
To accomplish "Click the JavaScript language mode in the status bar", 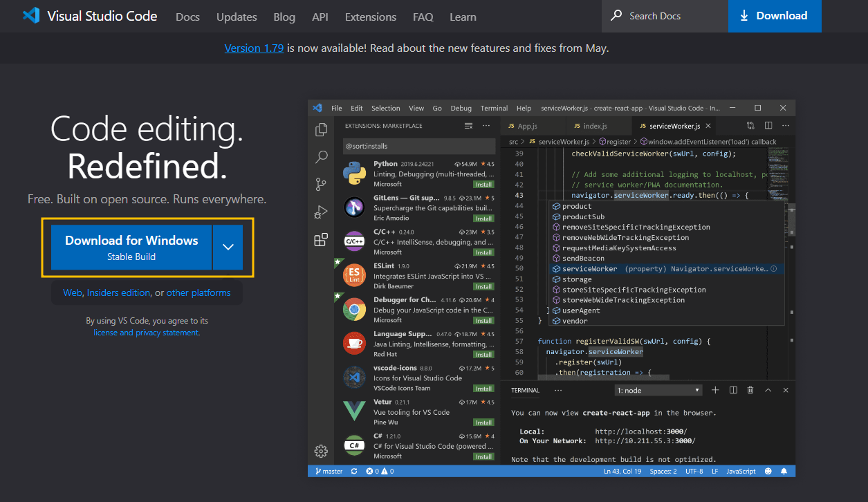I will coord(741,471).
